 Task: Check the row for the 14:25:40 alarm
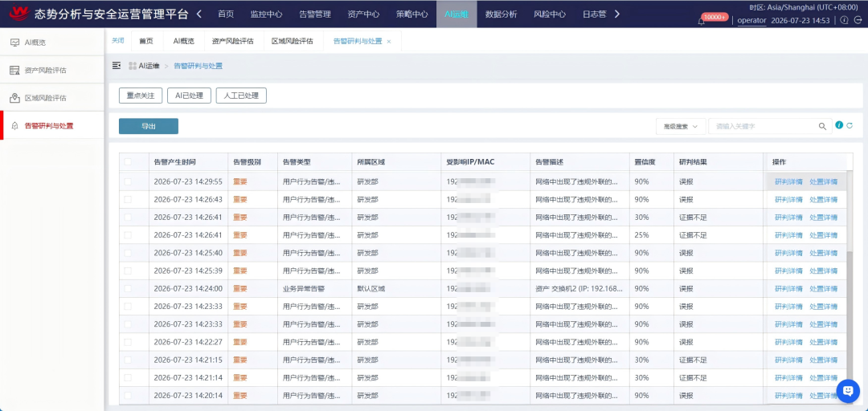point(128,253)
